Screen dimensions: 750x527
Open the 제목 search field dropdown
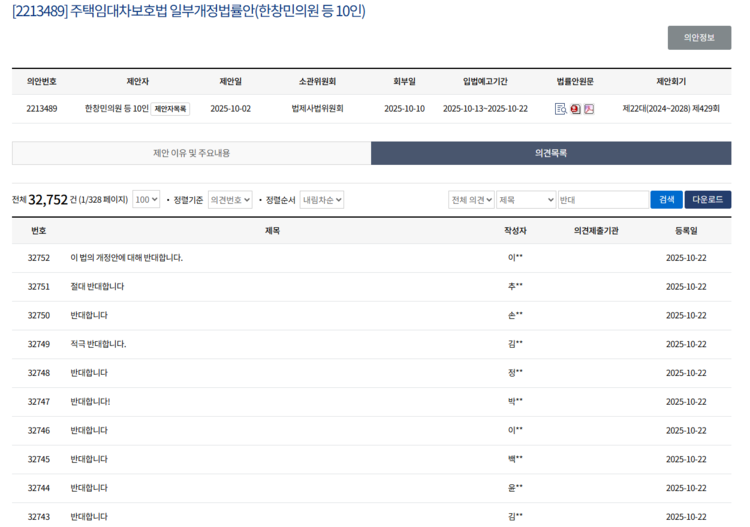click(526, 200)
